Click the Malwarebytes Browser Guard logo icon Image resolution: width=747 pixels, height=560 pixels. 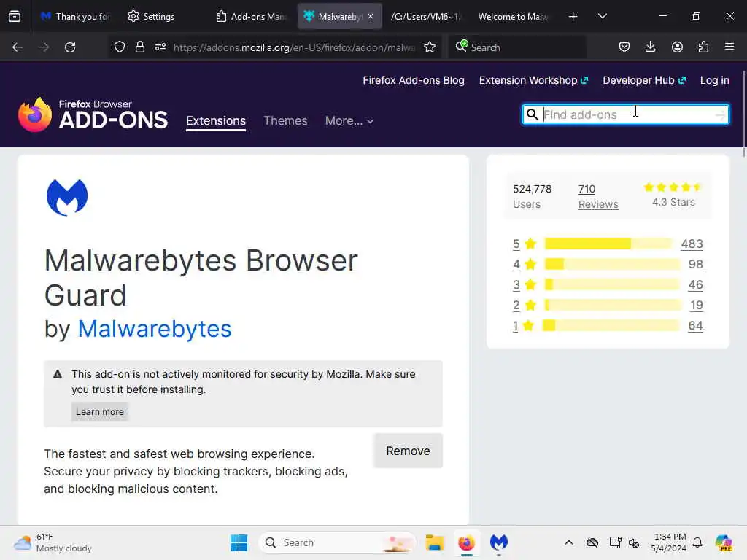pos(67,197)
